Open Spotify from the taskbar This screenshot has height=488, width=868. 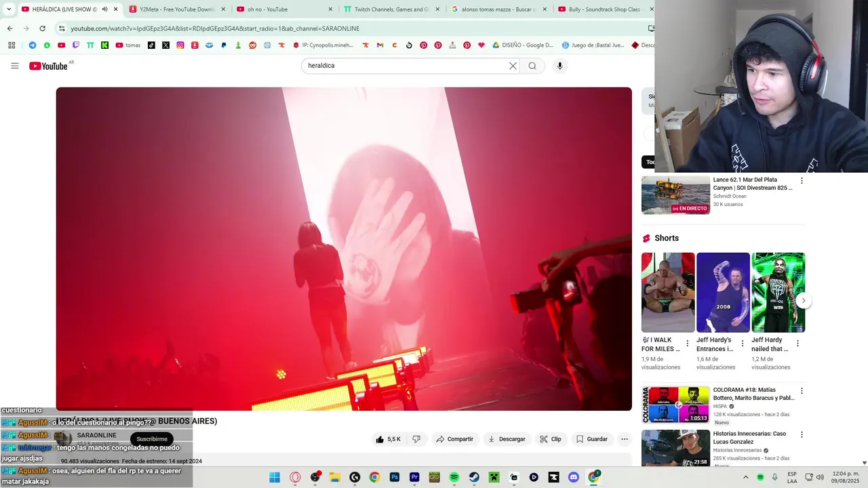tap(454, 477)
